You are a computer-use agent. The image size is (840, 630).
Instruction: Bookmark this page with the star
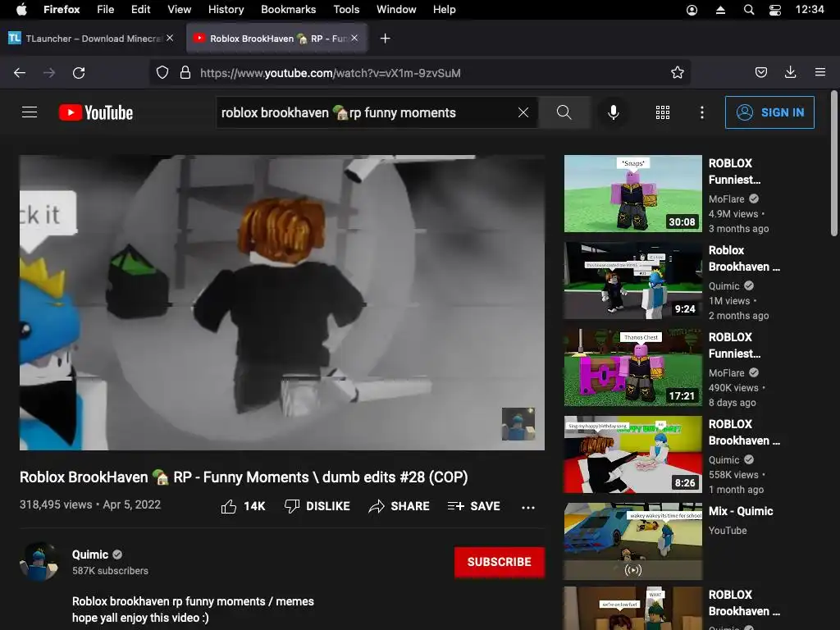point(678,73)
